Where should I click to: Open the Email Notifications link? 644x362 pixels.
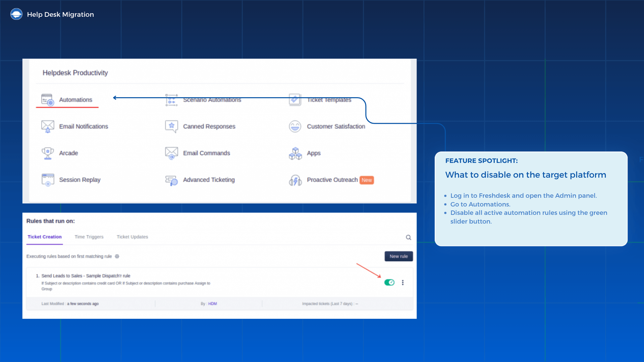coord(84,127)
